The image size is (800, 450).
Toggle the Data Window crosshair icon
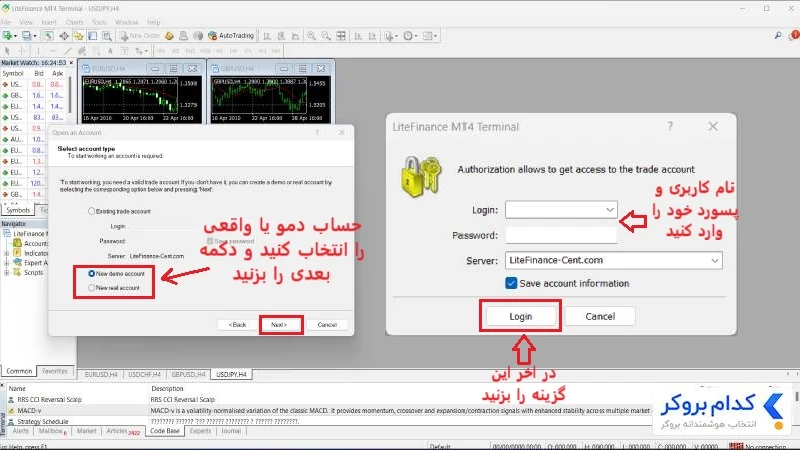click(64, 36)
